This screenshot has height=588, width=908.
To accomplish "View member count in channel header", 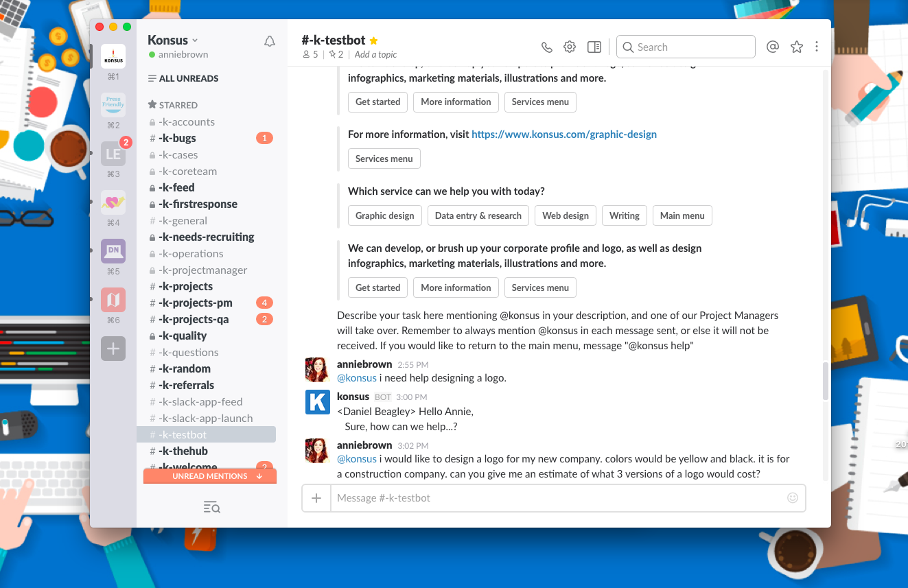I will point(310,54).
